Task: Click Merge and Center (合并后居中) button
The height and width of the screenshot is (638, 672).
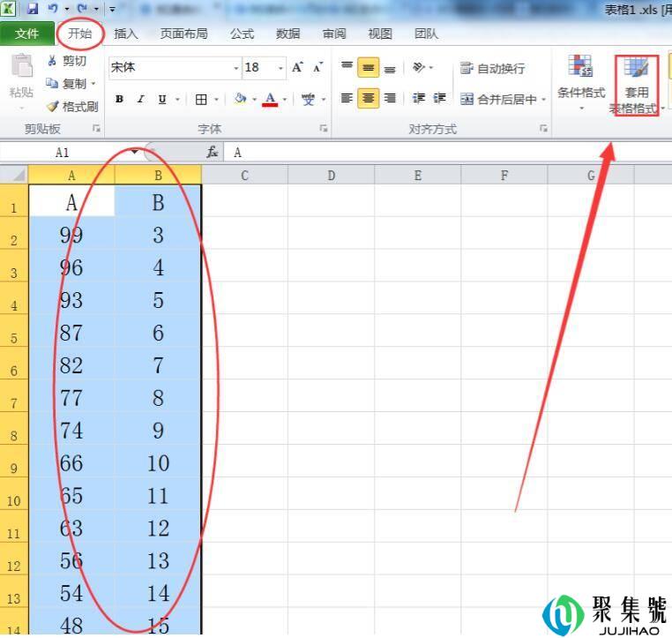Action: pos(501,99)
